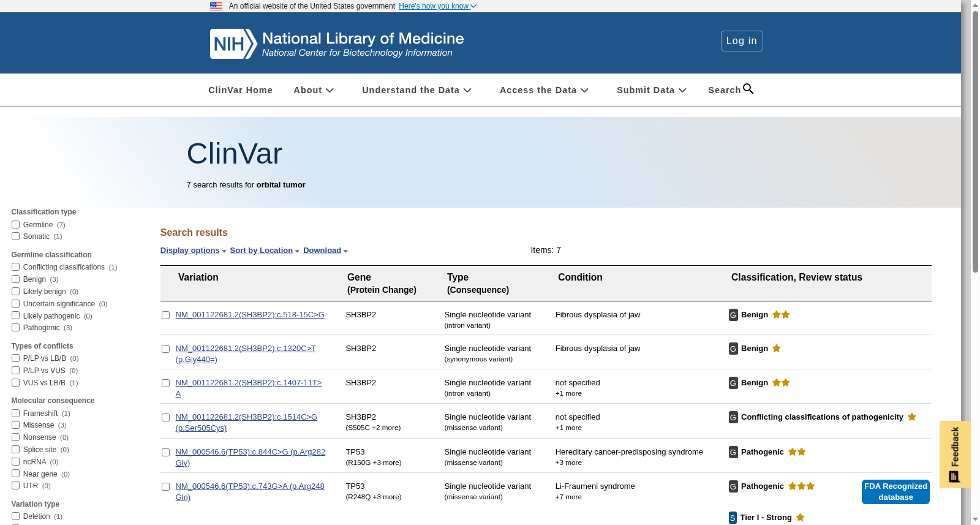Click the +7 more conditions text
Image resolution: width=980 pixels, height=525 pixels.
(568, 497)
